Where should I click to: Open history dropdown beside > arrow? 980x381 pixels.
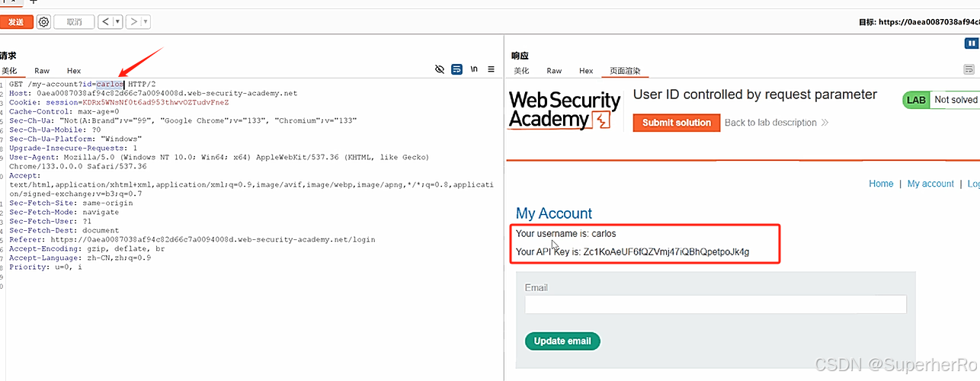pyautogui.click(x=146, y=22)
